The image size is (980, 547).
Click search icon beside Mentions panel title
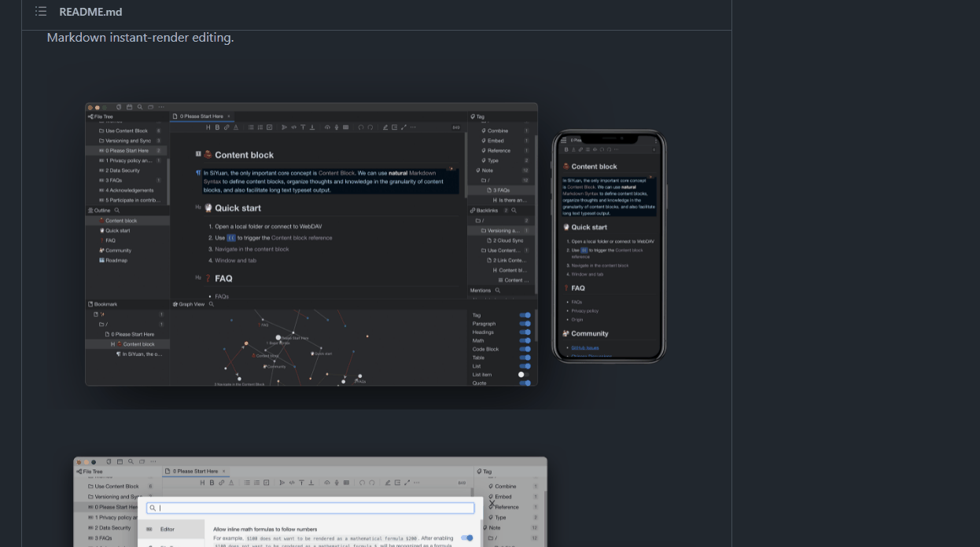click(497, 290)
